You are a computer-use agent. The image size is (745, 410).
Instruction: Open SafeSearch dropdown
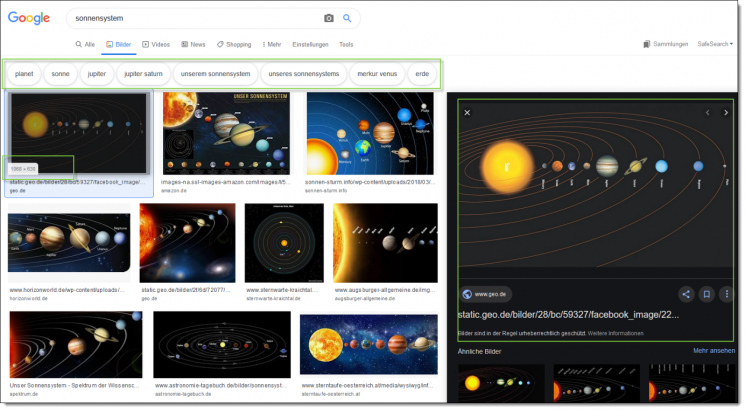(715, 44)
